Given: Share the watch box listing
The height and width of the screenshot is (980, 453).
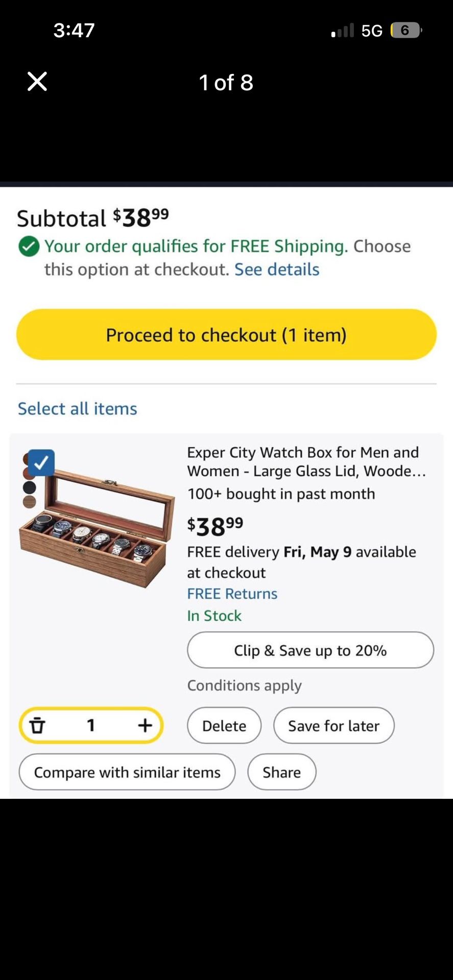Looking at the screenshot, I should 282,772.
